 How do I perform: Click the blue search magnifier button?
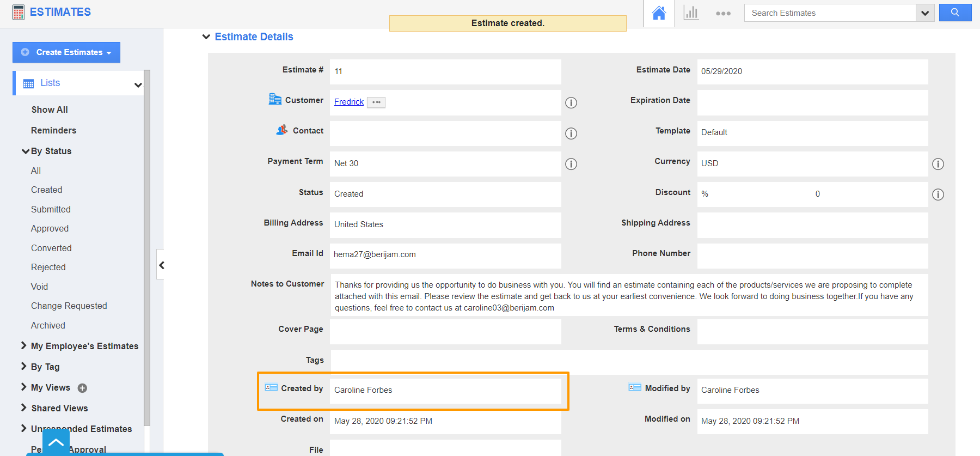(955, 13)
